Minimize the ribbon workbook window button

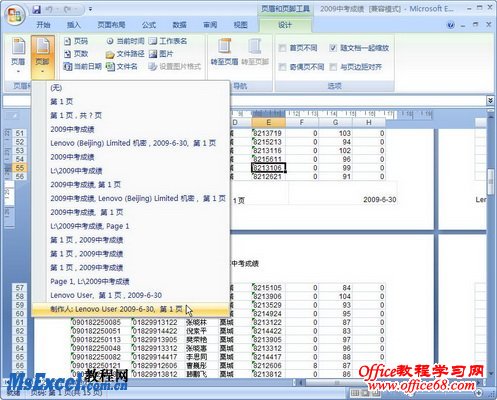coord(463,25)
